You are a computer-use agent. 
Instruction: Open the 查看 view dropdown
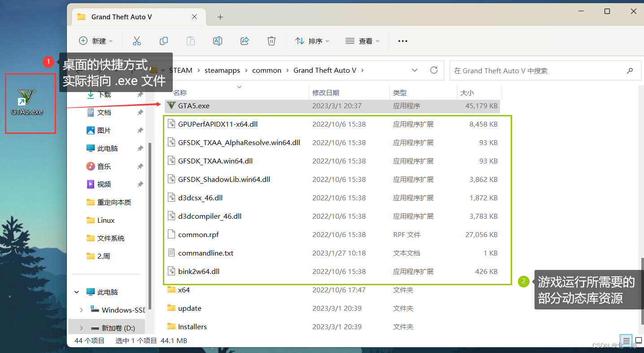[363, 41]
